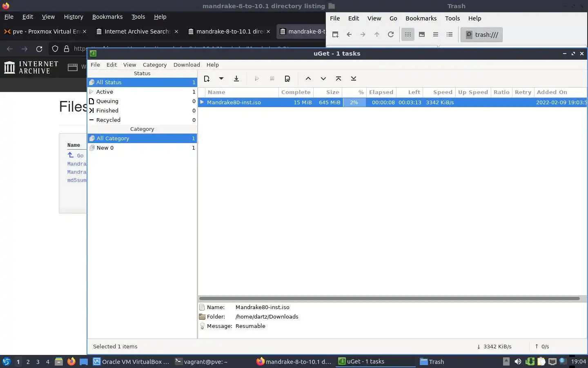Click the Retry column header
The width and height of the screenshot is (588, 368).
pos(523,92)
